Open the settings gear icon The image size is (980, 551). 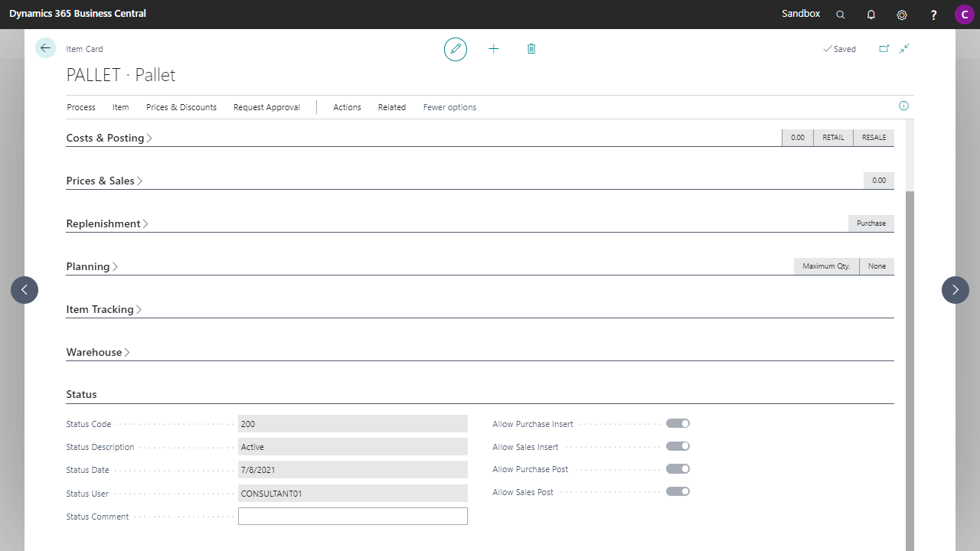(x=902, y=15)
